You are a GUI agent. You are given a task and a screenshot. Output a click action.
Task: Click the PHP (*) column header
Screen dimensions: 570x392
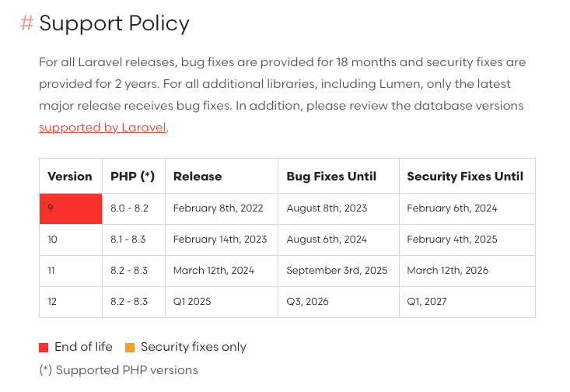click(133, 177)
